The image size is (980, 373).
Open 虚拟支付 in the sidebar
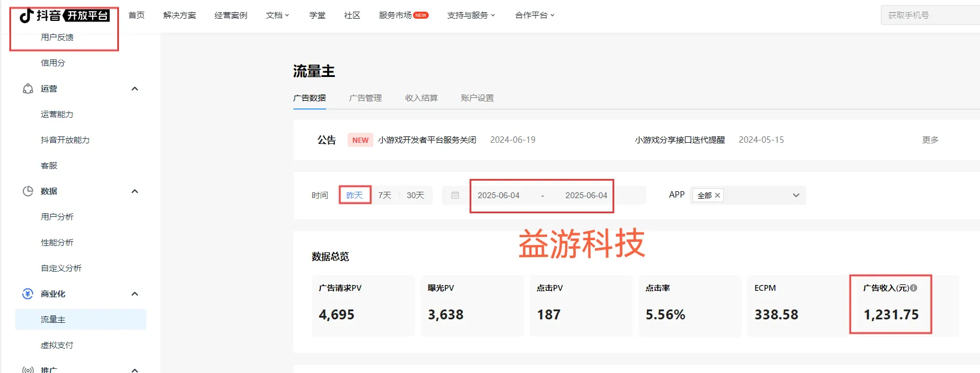[57, 345]
